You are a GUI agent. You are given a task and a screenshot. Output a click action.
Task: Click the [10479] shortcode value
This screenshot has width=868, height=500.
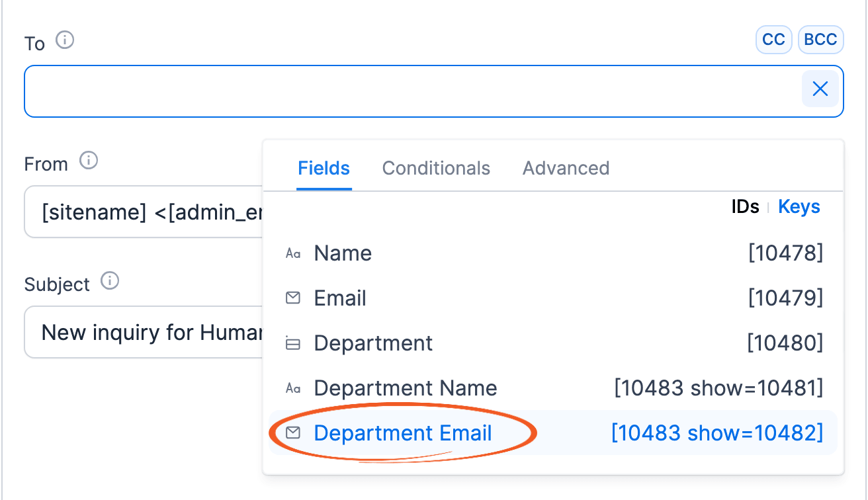click(786, 298)
